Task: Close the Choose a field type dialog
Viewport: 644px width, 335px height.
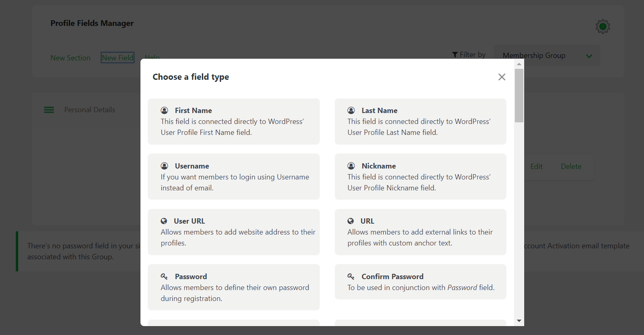Action: click(x=502, y=77)
